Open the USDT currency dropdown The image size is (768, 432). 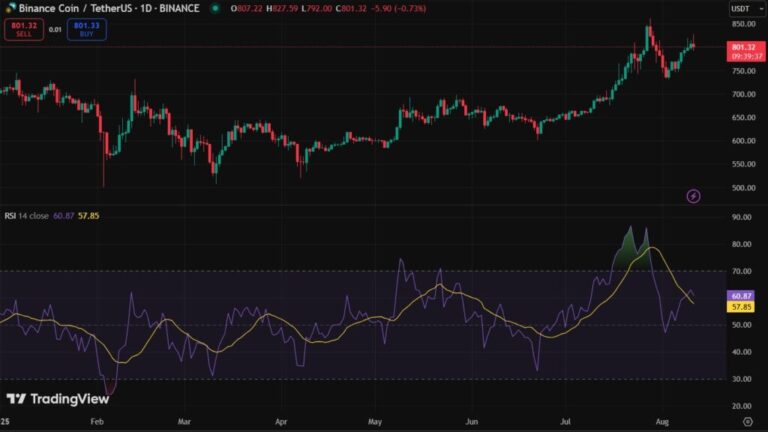747,9
